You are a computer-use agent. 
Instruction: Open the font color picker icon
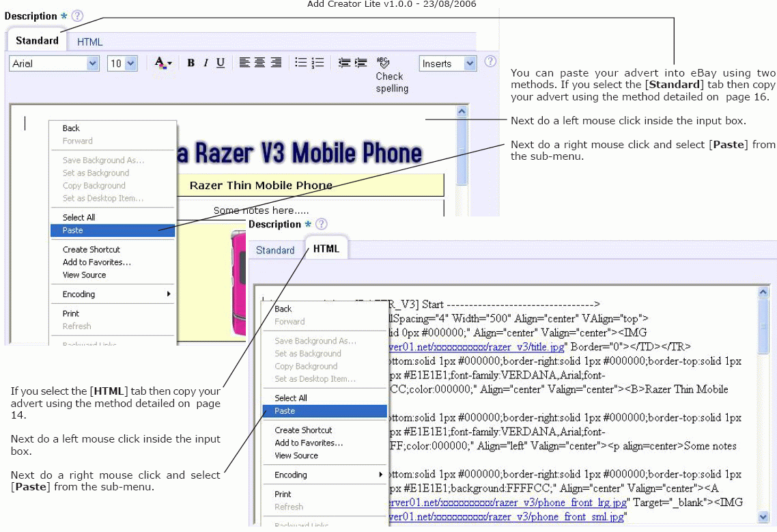pos(163,63)
